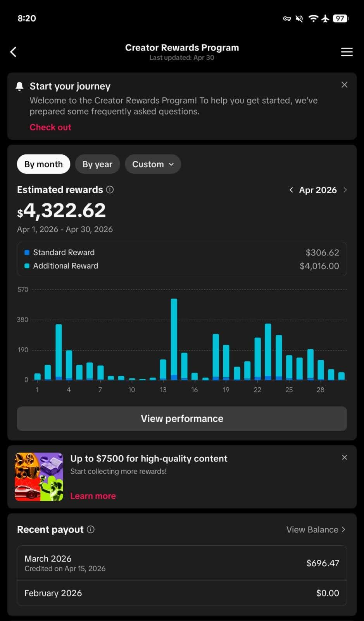Switch to the By year view
The height and width of the screenshot is (621, 364).
click(x=97, y=164)
